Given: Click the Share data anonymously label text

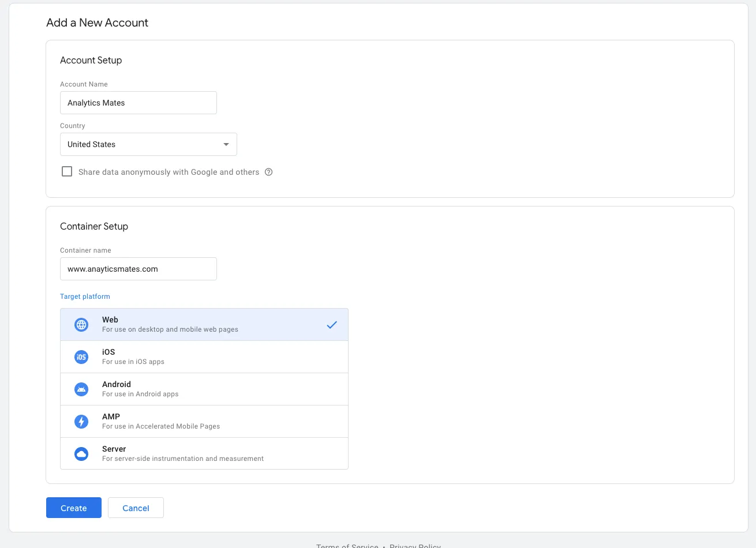Looking at the screenshot, I should tap(169, 172).
